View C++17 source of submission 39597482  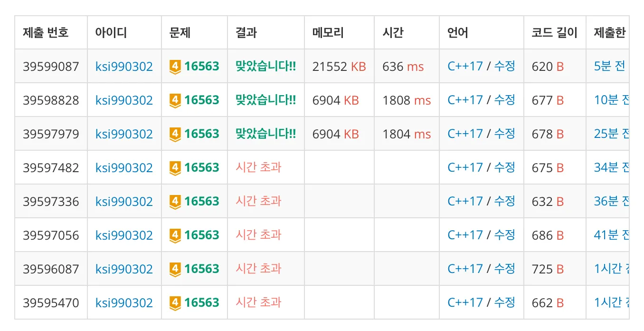click(465, 168)
